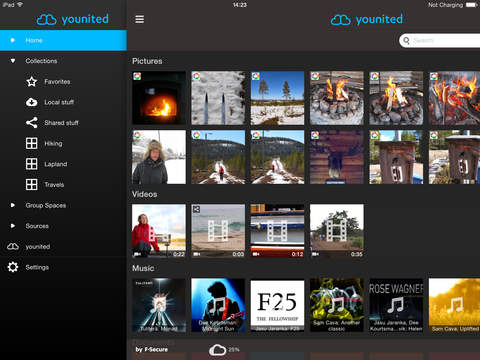Screen dimensions: 480x360
Task: Open Lapland collection label
Action: [56, 164]
